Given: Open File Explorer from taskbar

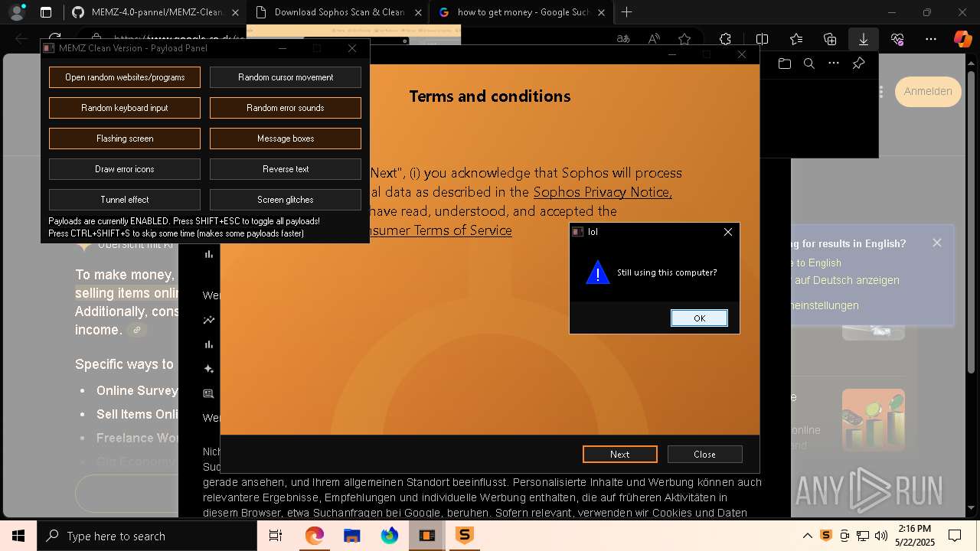Looking at the screenshot, I should pyautogui.click(x=351, y=536).
